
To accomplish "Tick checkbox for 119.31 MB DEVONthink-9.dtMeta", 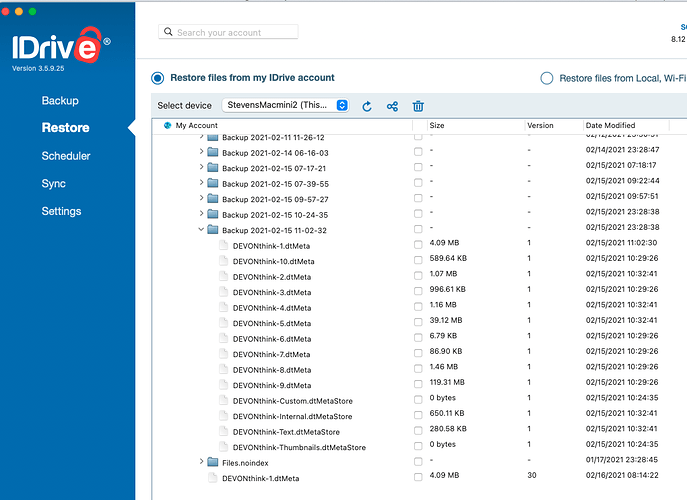I will pyautogui.click(x=418, y=384).
